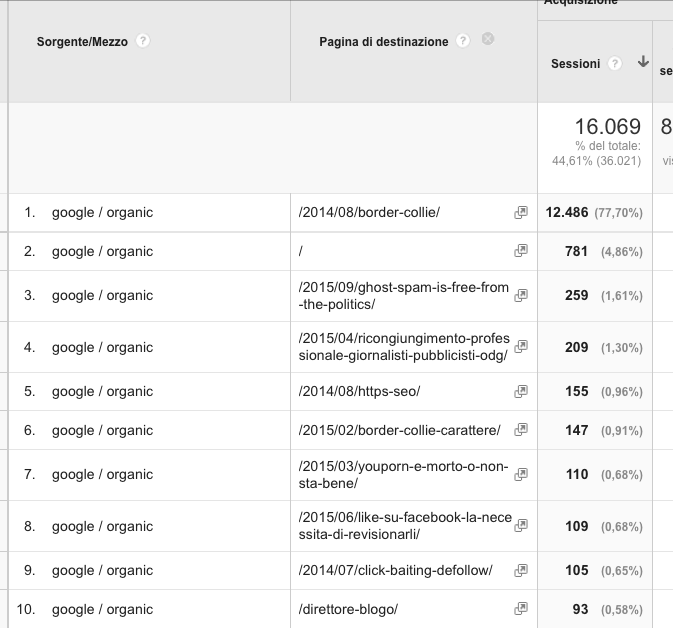
Task: Select /2015/04/ricongiungimento-professionale landing page
Action: point(404,347)
